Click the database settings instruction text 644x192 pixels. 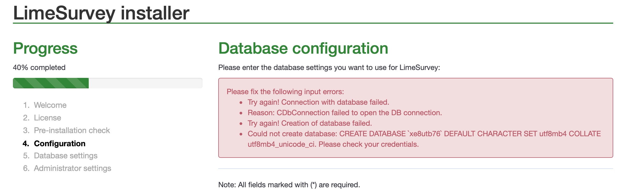click(x=329, y=68)
